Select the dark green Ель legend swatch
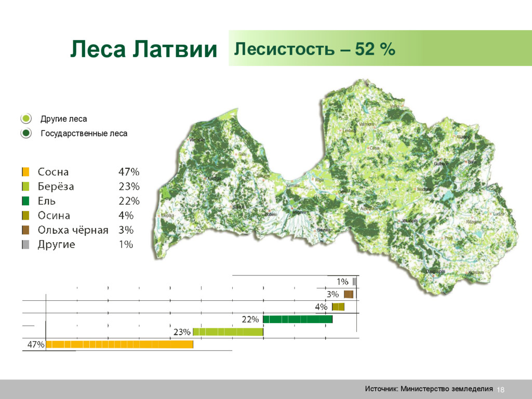 click(x=25, y=201)
